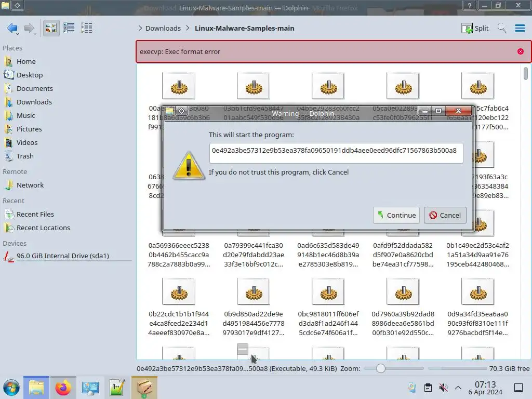532x399 pixels.
Task: Click the show desktop button
Action: click(x=518, y=388)
